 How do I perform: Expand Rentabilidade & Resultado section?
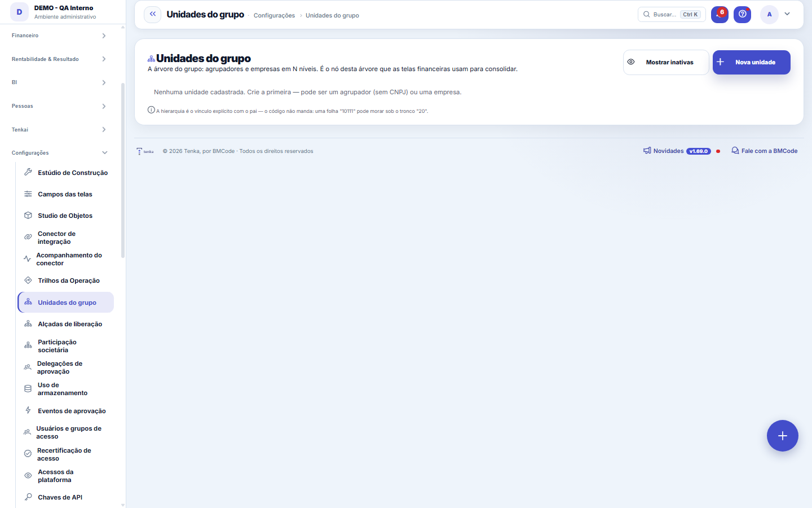59,59
